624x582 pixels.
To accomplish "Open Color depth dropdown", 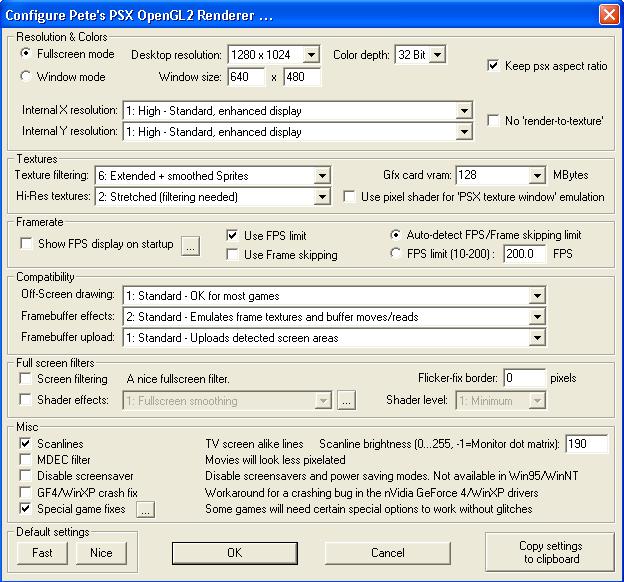I will [437, 54].
